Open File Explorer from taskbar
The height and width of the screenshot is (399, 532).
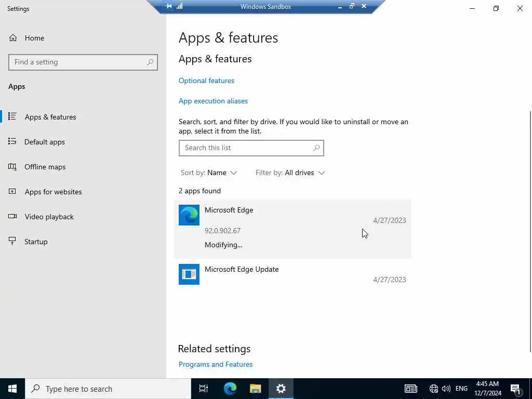click(x=256, y=389)
